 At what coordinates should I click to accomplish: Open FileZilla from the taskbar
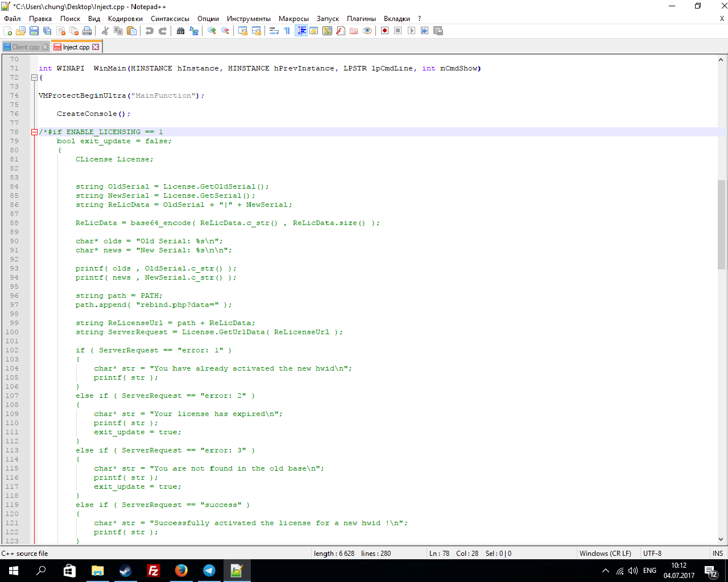click(x=154, y=571)
